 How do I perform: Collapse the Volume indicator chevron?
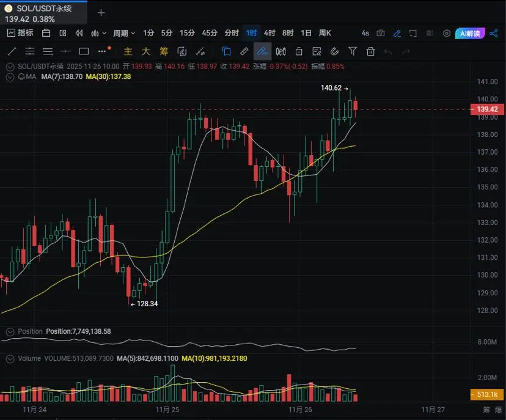(10, 359)
